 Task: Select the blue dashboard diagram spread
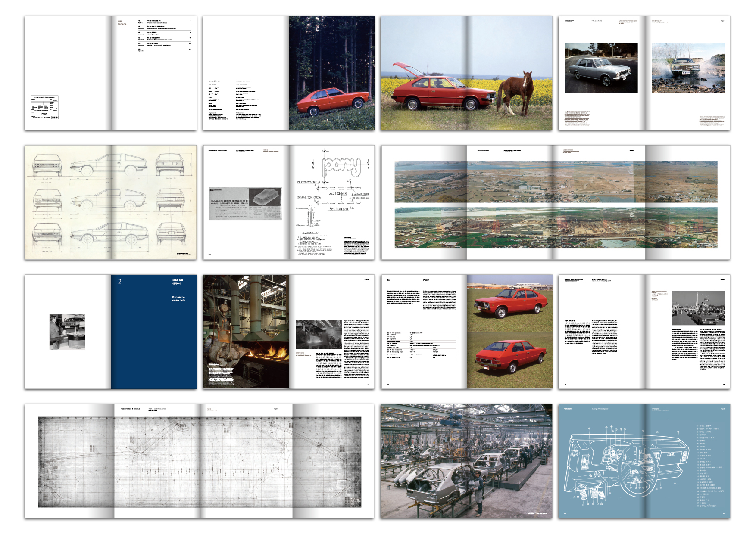coord(644,461)
